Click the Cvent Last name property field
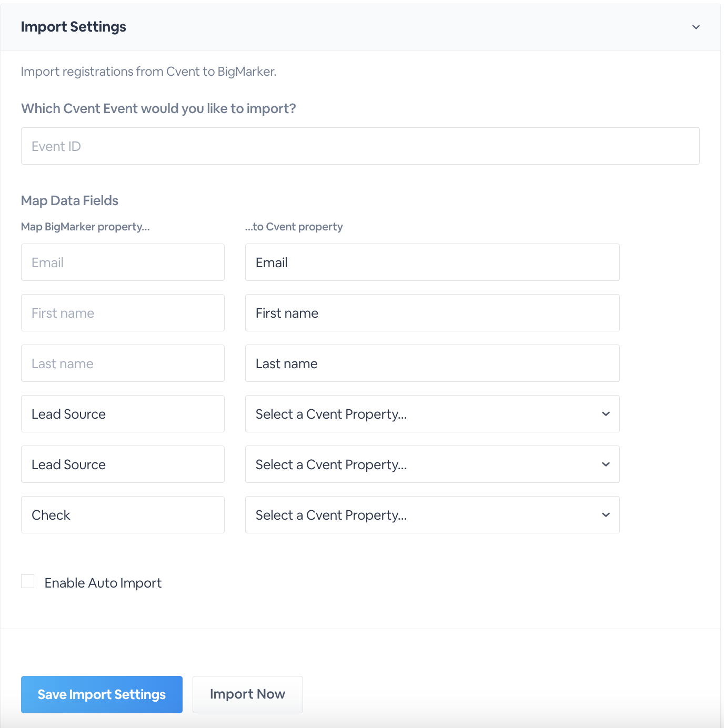The image size is (724, 728). coord(432,363)
